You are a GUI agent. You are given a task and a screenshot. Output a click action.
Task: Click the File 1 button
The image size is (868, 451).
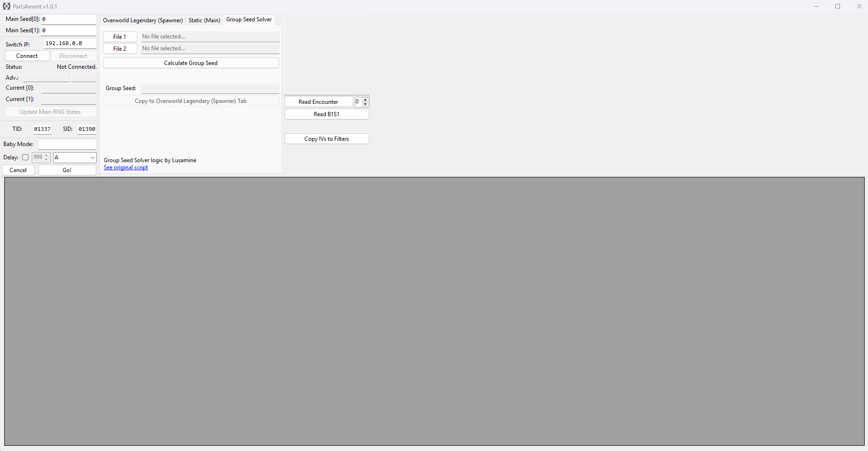120,37
